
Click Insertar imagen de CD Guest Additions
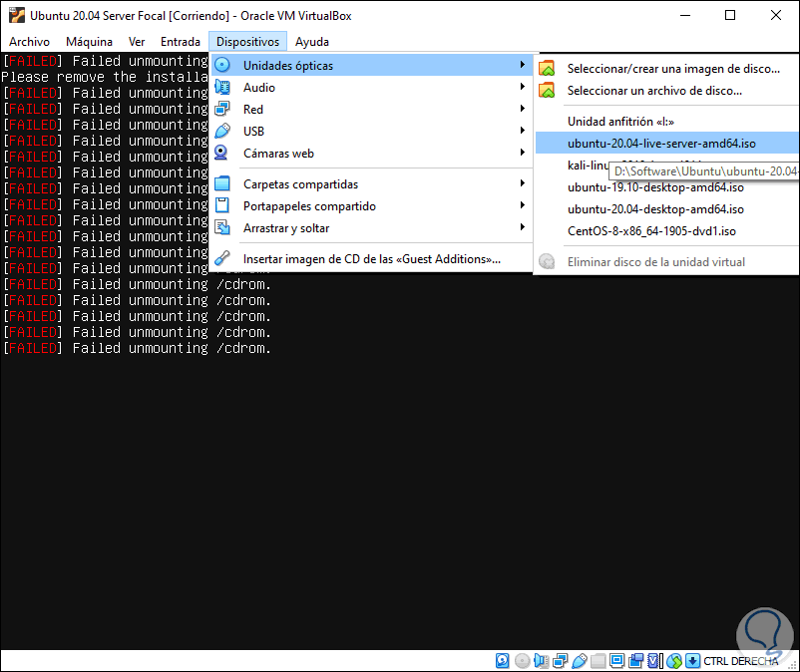[x=371, y=258]
